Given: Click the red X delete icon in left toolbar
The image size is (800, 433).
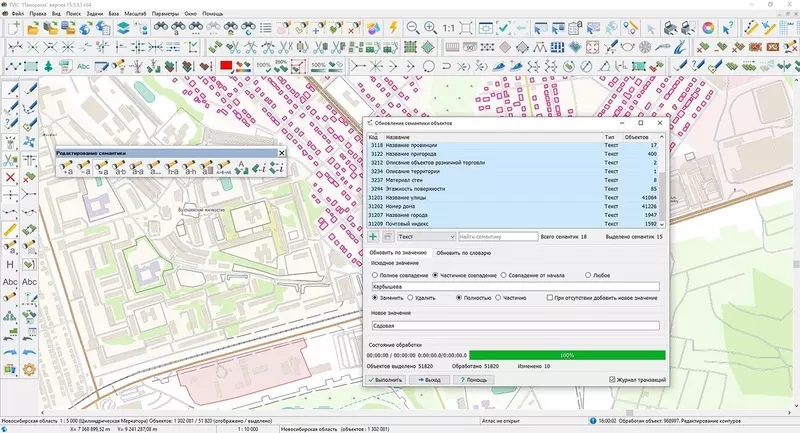Looking at the screenshot, I should pyautogui.click(x=10, y=177).
